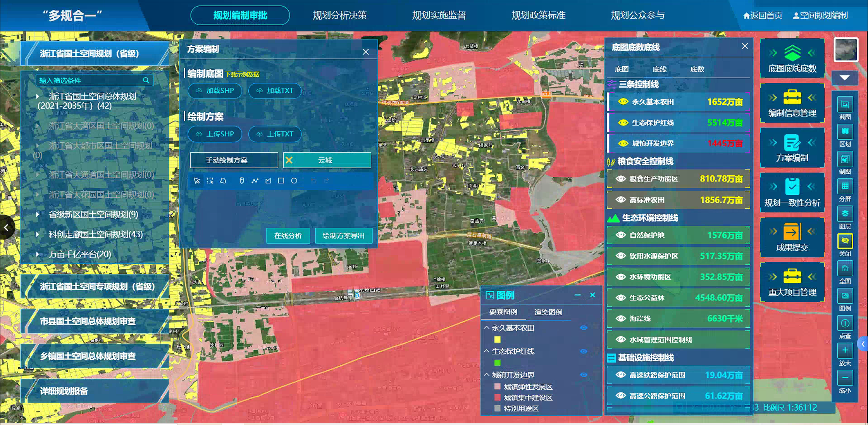The image size is (868, 425).
Task: Toggle visibility of 永久基本农田 control line
Action: 623,102
